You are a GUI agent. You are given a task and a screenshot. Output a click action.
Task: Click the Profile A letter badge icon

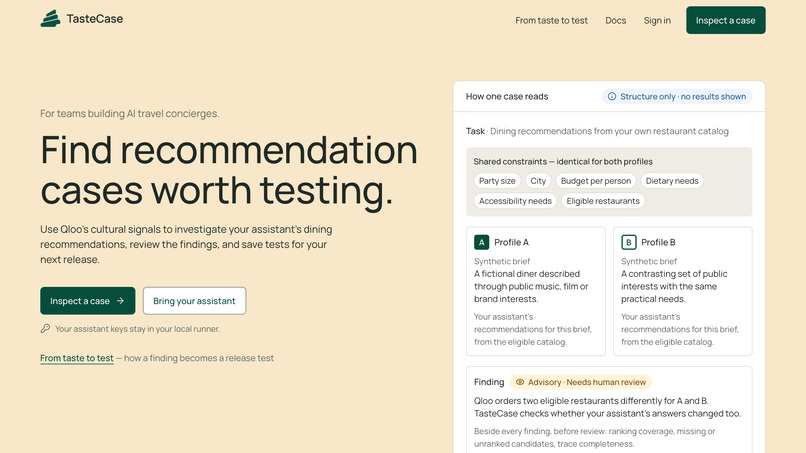coord(482,242)
